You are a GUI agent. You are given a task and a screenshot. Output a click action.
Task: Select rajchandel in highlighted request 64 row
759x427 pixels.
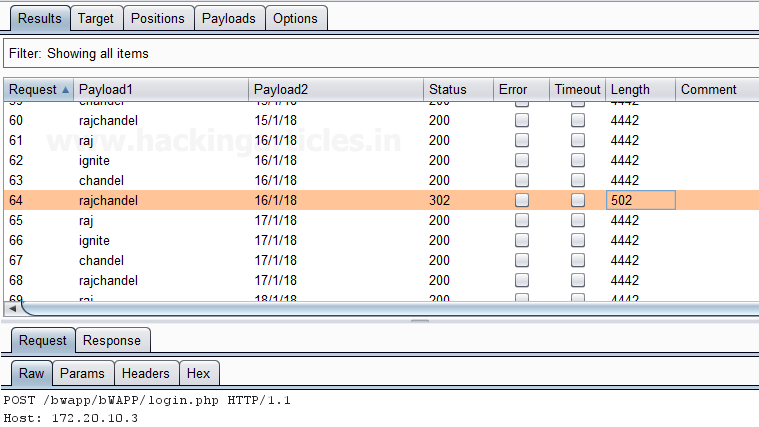(x=108, y=200)
